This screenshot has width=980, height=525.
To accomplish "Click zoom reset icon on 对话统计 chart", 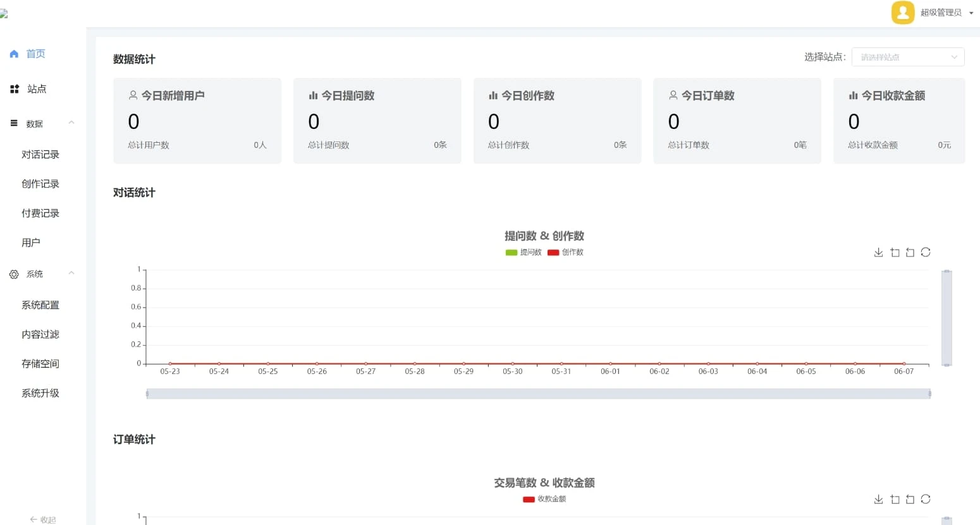I will pyautogui.click(x=910, y=253).
